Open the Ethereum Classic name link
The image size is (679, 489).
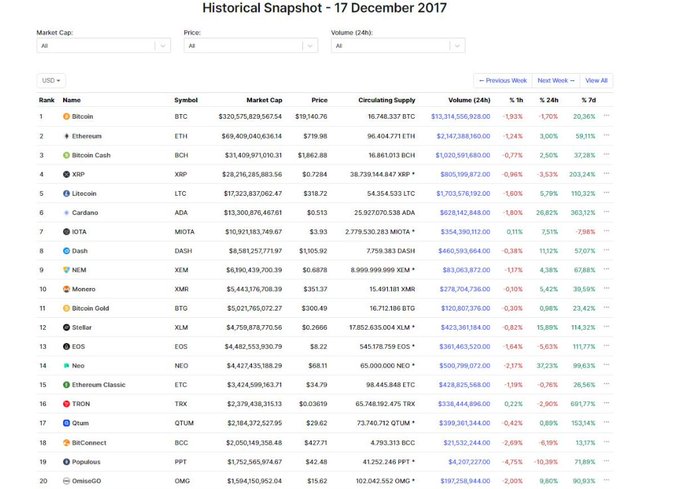[98, 385]
